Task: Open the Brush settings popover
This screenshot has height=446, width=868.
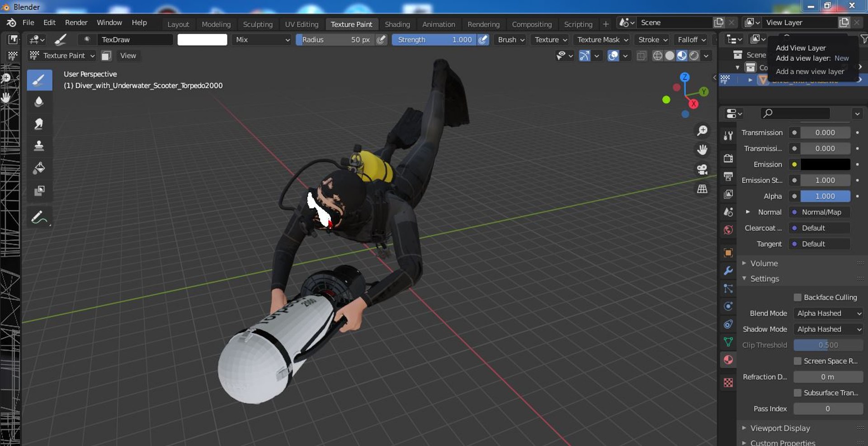Action: pyautogui.click(x=511, y=40)
